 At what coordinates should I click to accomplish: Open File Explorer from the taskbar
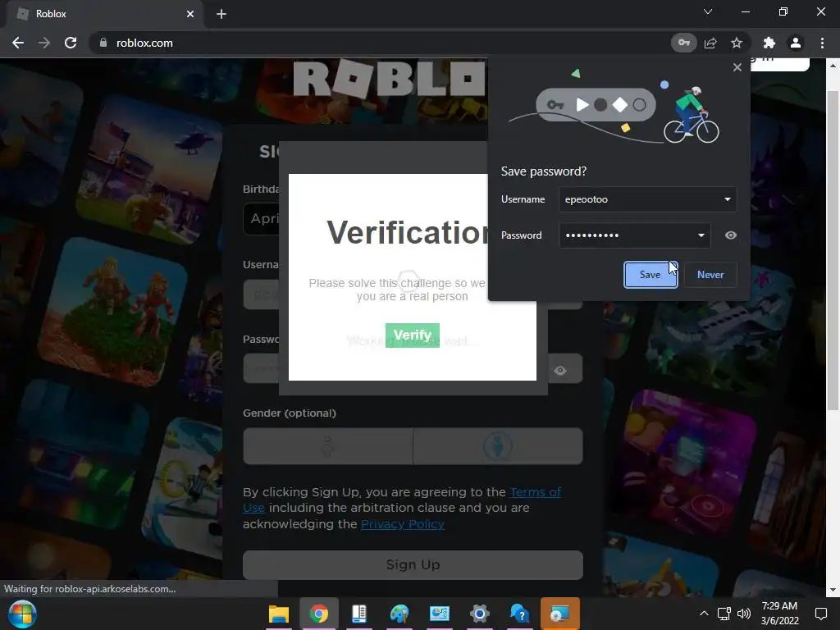pyautogui.click(x=279, y=614)
